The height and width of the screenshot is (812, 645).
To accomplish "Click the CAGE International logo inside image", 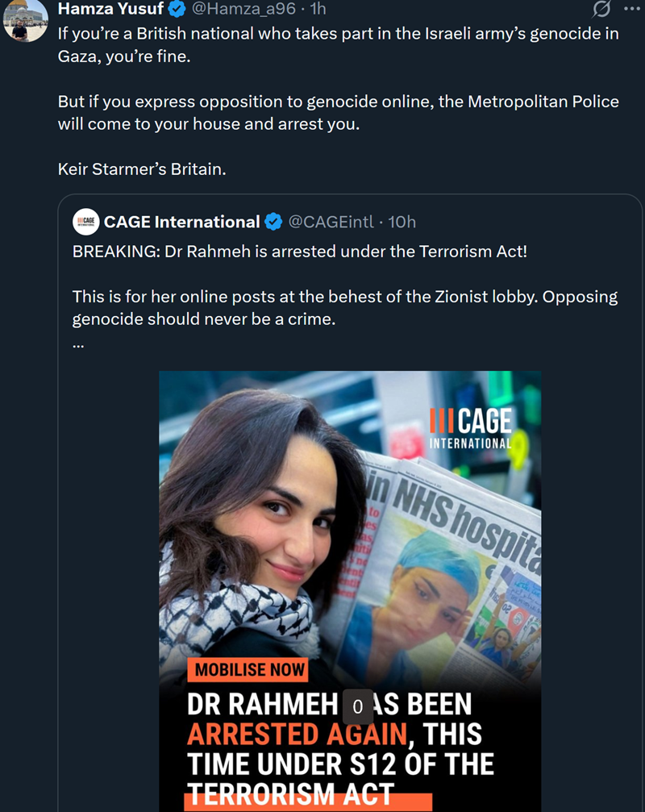I will click(x=471, y=427).
